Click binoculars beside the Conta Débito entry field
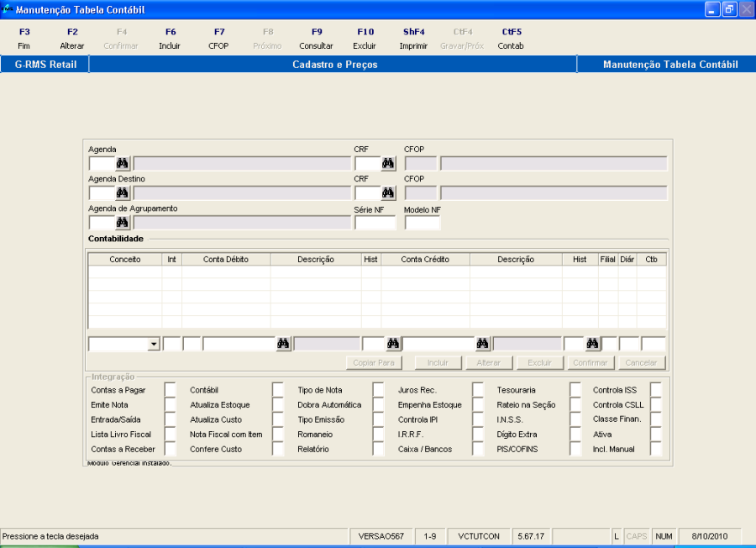The image size is (756, 548). coord(283,344)
